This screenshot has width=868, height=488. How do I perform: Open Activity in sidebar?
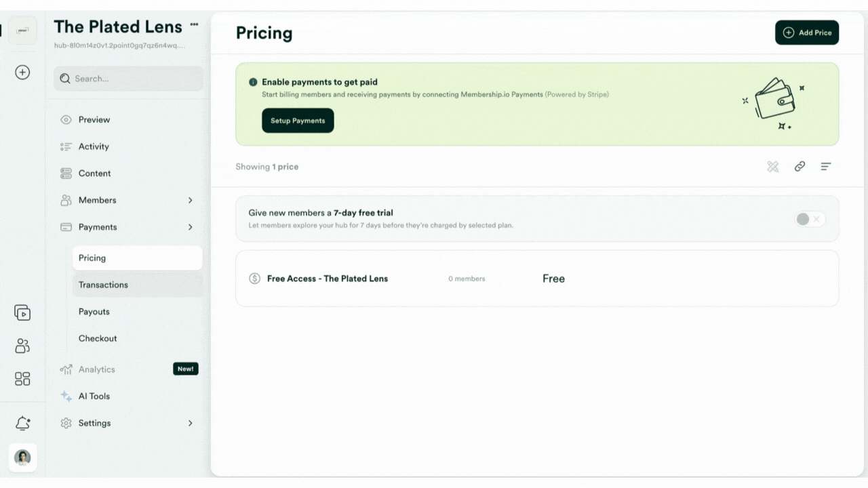click(x=94, y=146)
